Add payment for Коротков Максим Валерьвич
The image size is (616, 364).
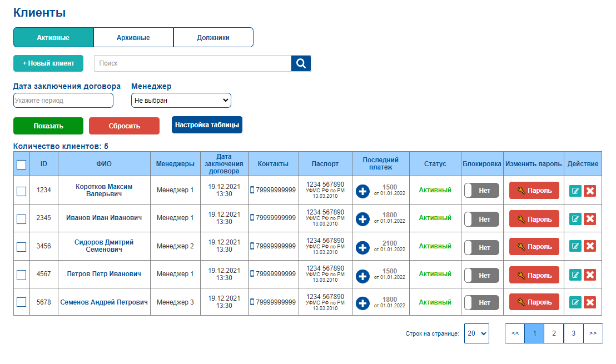tap(362, 191)
